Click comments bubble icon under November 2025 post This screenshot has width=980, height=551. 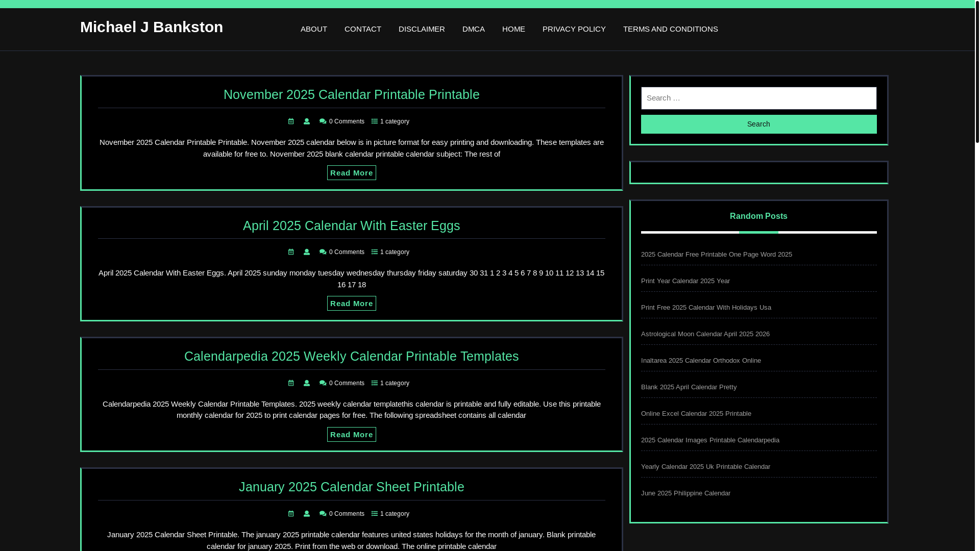[x=323, y=121]
